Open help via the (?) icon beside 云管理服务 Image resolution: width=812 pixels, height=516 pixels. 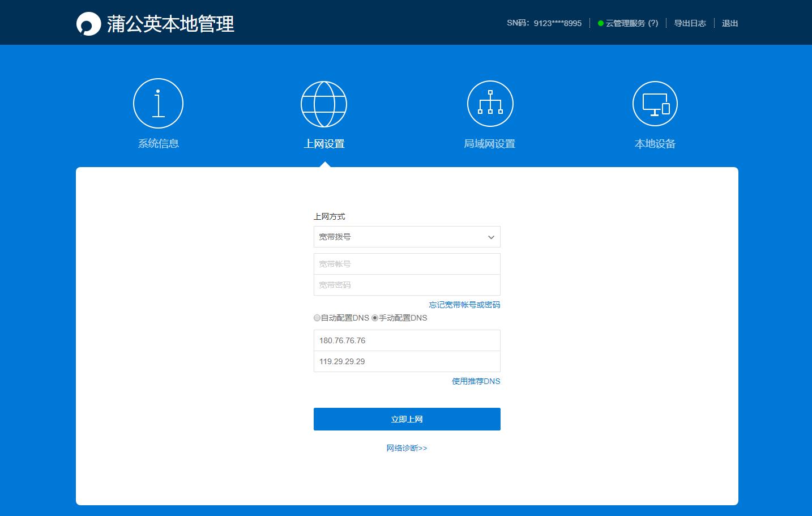click(x=653, y=23)
